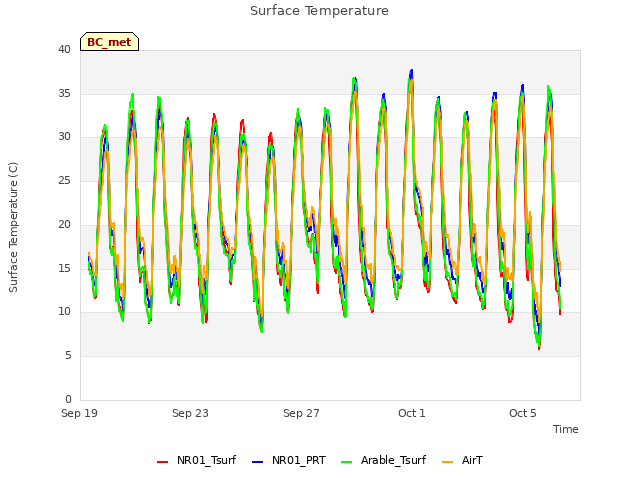Click the 5 y-axis tick label
Screen dimensions: 640x480
(68, 356)
